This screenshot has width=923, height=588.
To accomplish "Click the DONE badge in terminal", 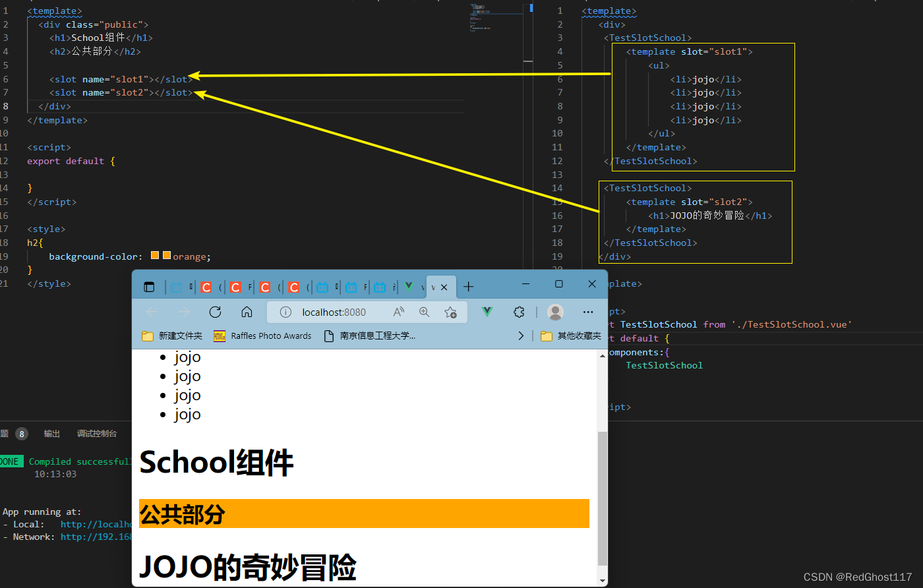I will click(x=11, y=461).
